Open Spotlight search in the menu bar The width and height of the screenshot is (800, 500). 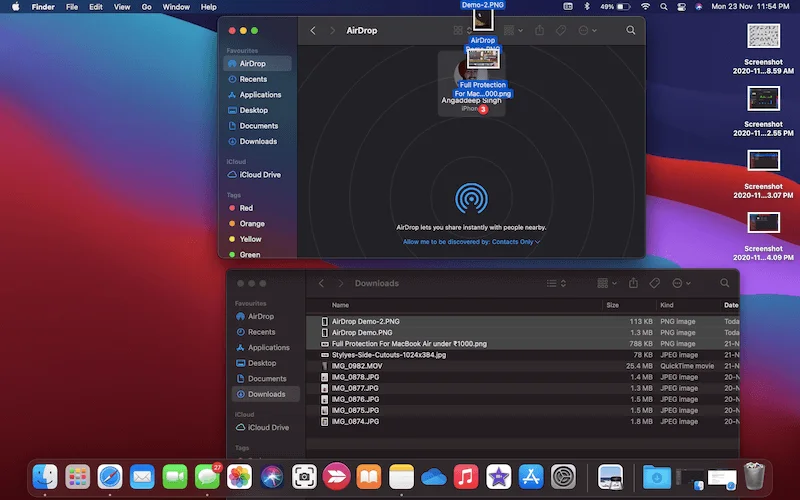[664, 7]
